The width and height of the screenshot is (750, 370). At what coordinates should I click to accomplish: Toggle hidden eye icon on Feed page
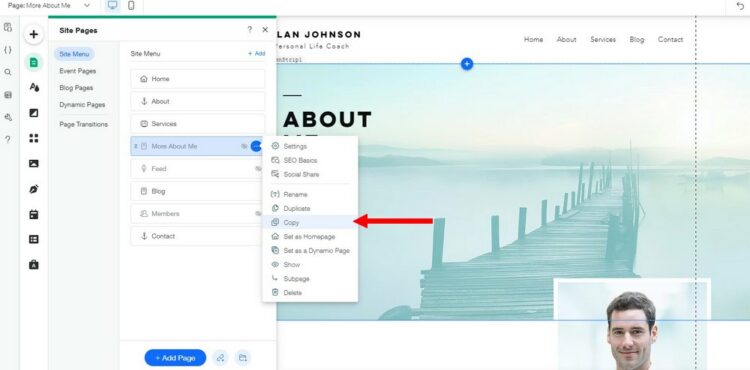pyautogui.click(x=258, y=169)
